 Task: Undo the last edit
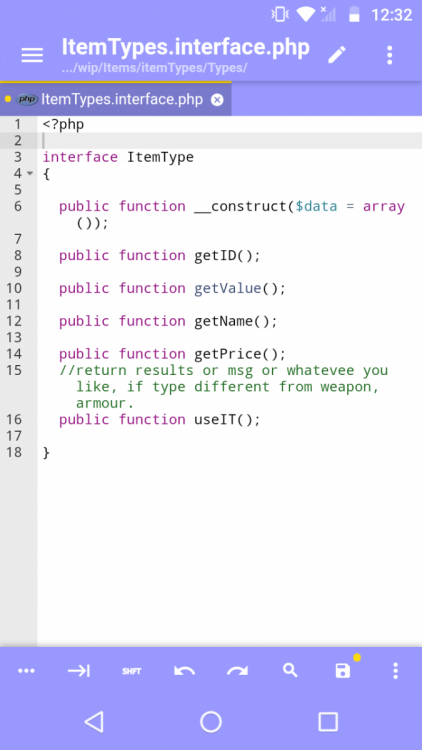point(184,671)
